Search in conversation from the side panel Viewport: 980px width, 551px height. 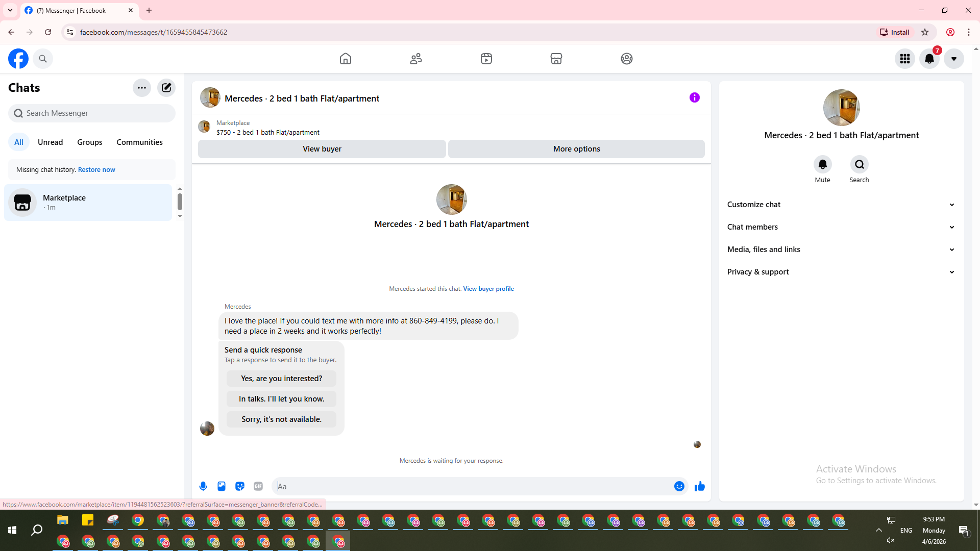tap(860, 165)
